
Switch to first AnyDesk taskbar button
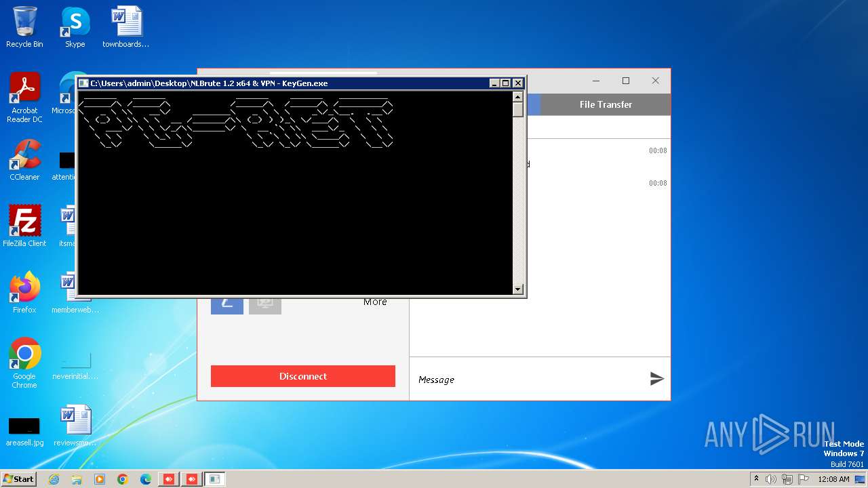pos(169,479)
